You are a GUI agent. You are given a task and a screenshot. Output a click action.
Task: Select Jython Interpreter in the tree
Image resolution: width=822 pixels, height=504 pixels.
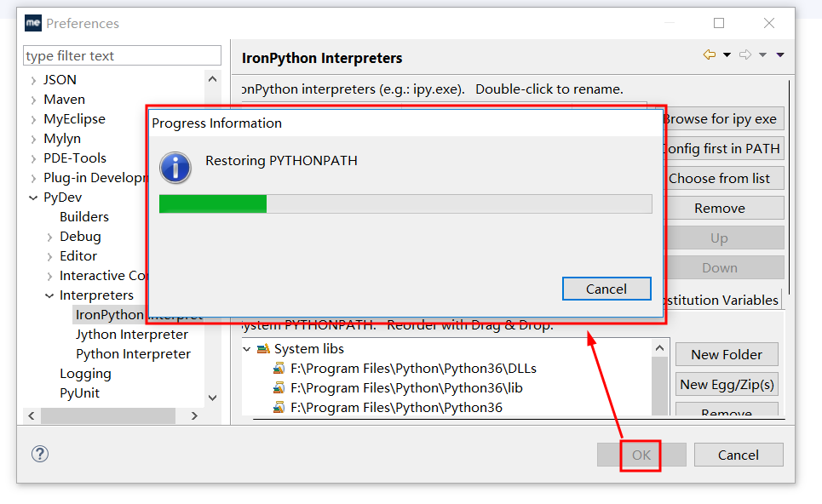coord(131,335)
